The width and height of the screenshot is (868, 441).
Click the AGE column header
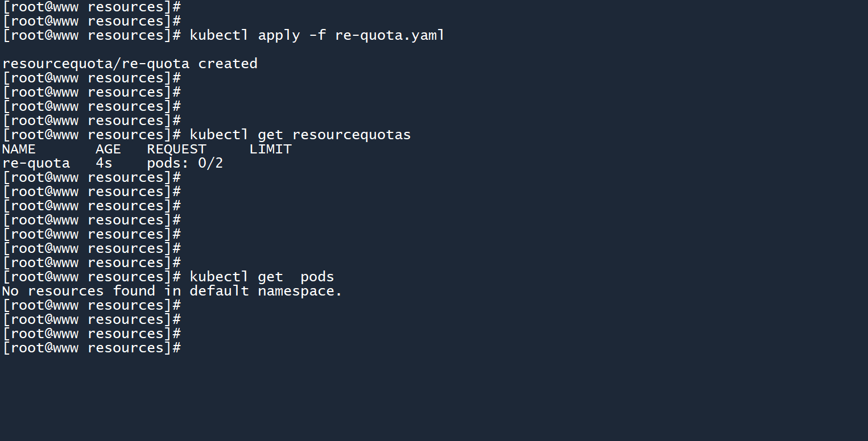tap(108, 149)
